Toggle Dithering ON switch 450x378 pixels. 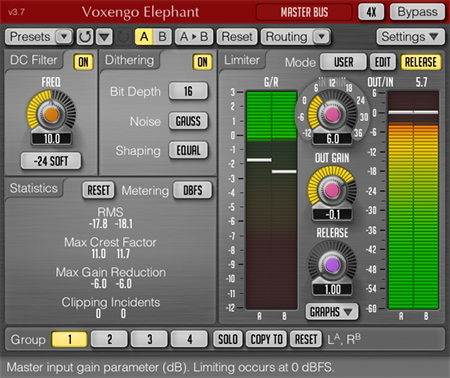202,62
